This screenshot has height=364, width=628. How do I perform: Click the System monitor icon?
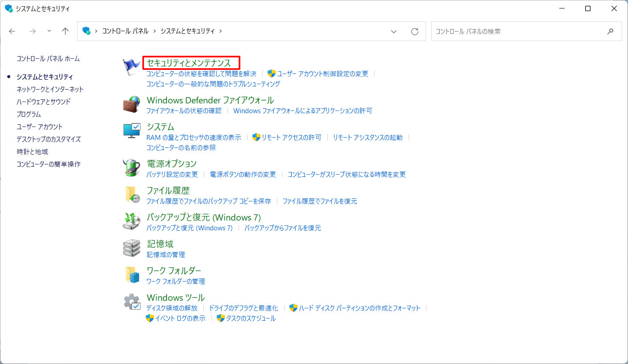click(132, 131)
